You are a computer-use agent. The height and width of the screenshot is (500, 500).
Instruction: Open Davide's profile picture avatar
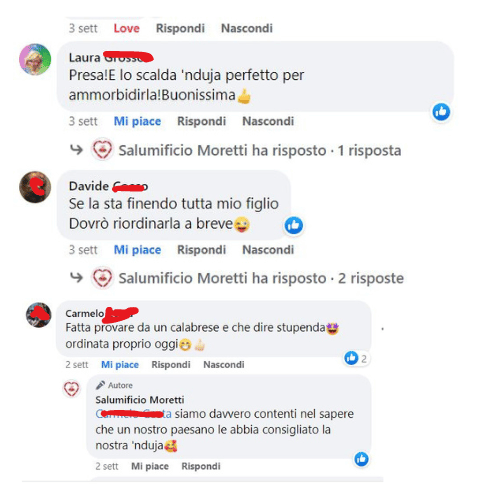point(35,187)
